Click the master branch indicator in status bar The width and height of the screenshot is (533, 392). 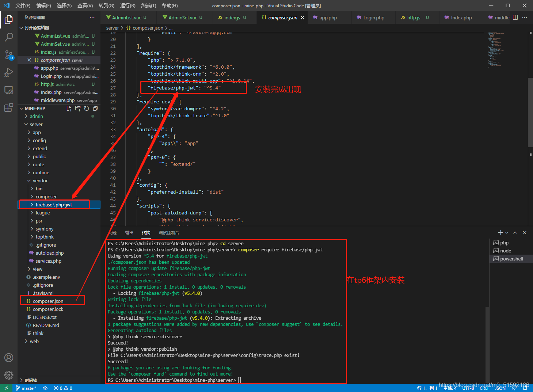[26, 388]
